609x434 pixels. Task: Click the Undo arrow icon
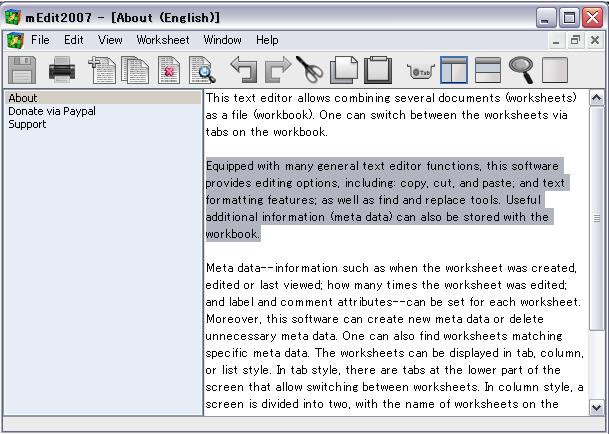[x=244, y=70]
